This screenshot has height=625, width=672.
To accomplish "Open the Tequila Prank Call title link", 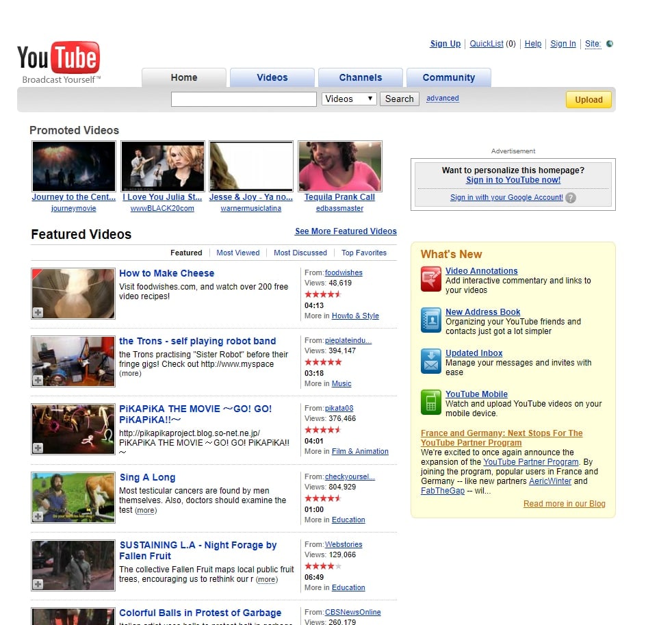I will click(x=339, y=197).
